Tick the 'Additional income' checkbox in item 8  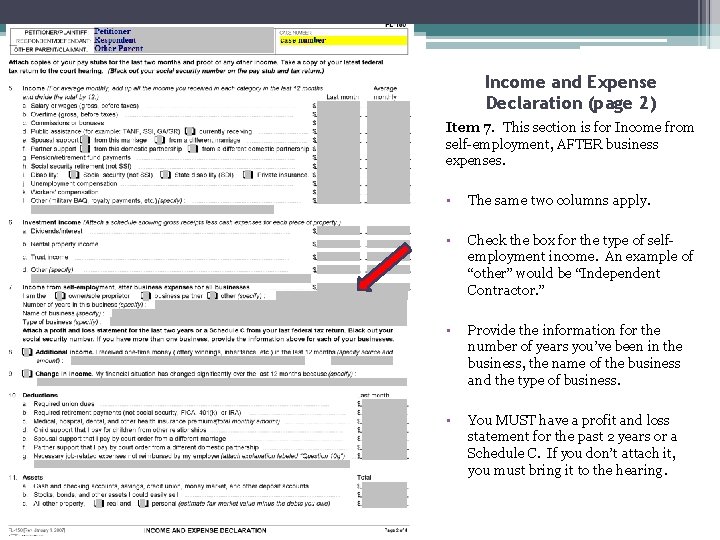coord(27,352)
